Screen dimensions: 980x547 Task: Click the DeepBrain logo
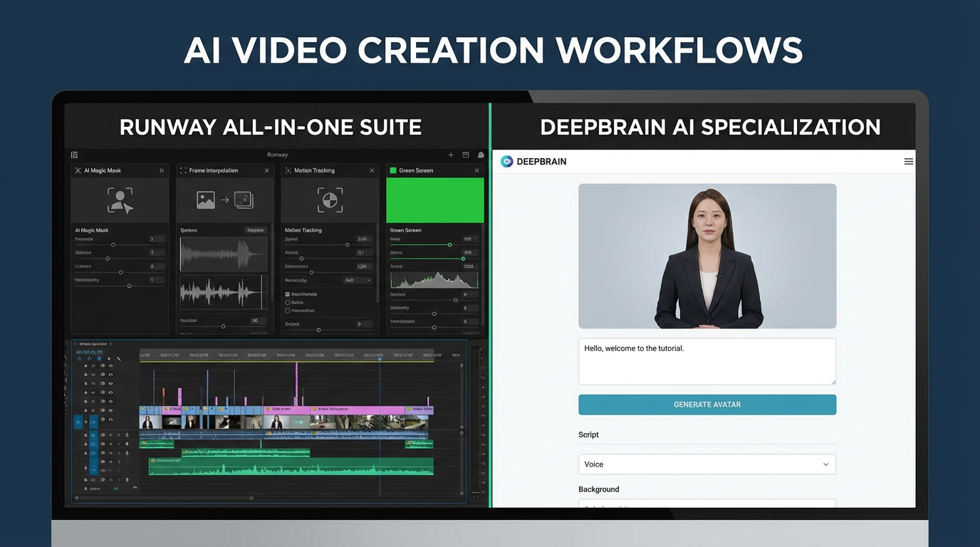click(533, 162)
